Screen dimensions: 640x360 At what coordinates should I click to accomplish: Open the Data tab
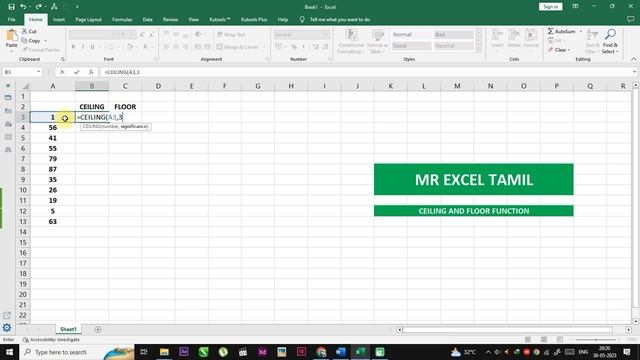point(147,19)
